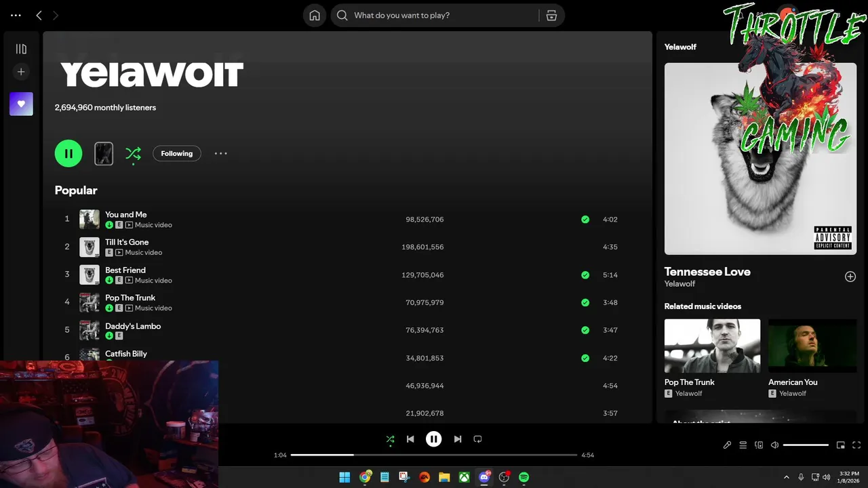Open the play queue icon
Screen dimensions: 868x488
[x=743, y=445]
